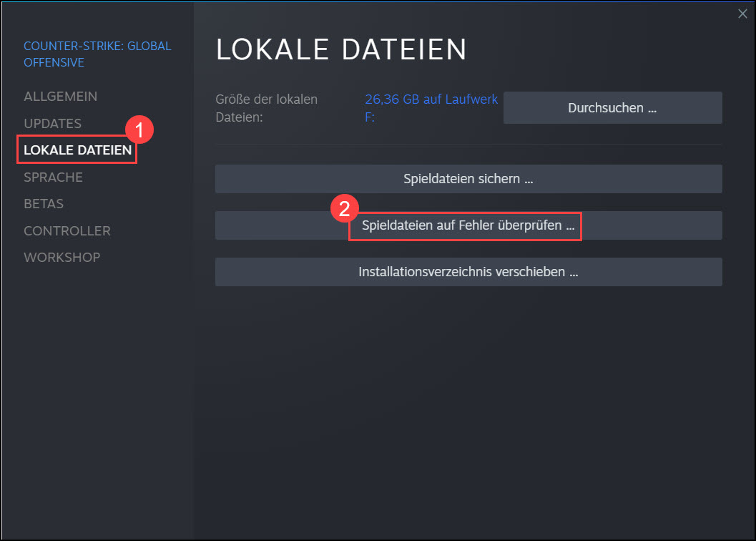Screen dimensions: 756x541
Task: Show the CONTROLLER settings tab
Action: tap(67, 230)
